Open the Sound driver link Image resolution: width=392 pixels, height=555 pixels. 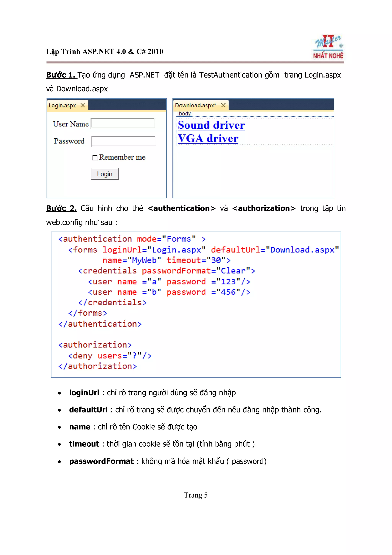coord(211,125)
